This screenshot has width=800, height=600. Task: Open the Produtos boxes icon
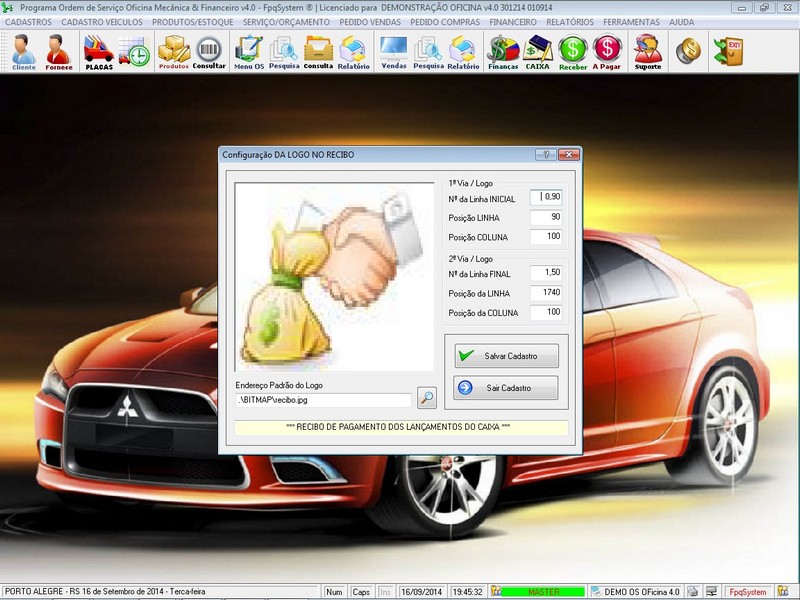(x=174, y=52)
